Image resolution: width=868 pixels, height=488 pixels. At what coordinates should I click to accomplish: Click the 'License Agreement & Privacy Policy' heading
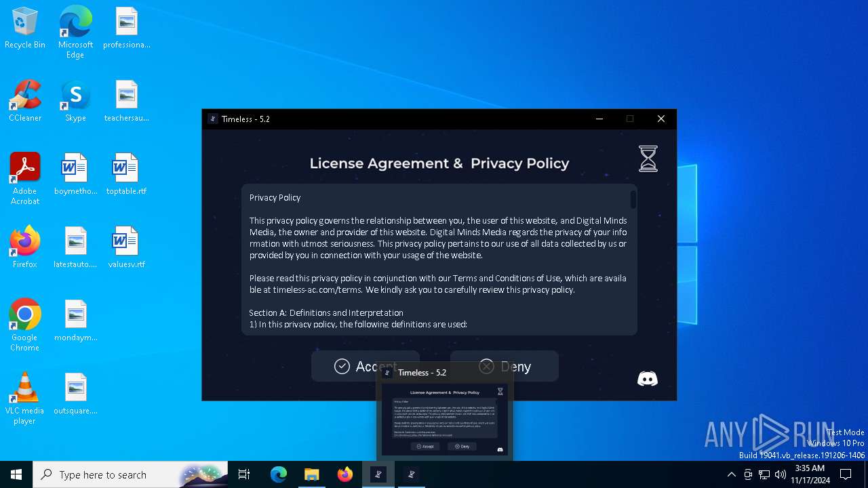click(x=439, y=163)
